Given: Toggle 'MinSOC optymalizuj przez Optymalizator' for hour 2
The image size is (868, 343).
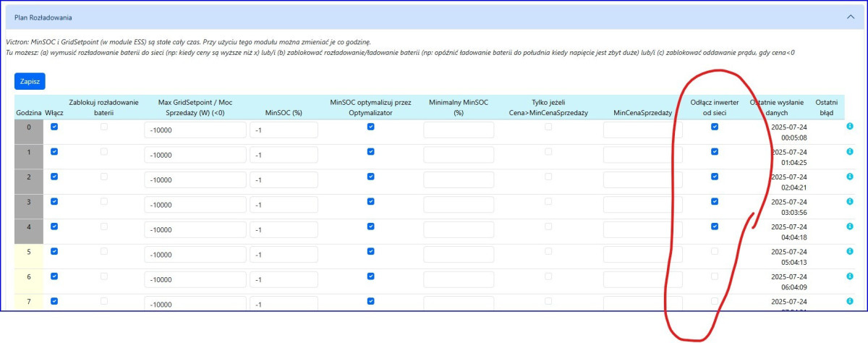Looking at the screenshot, I should tap(370, 177).
